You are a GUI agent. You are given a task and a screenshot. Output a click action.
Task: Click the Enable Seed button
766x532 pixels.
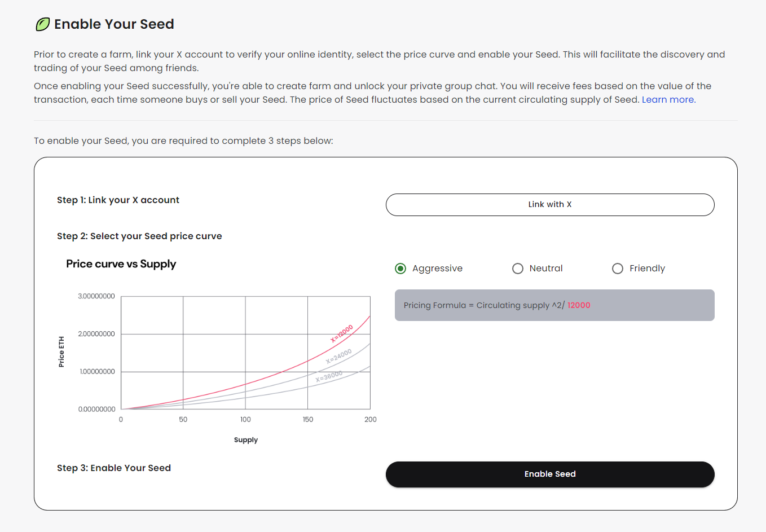549,474
